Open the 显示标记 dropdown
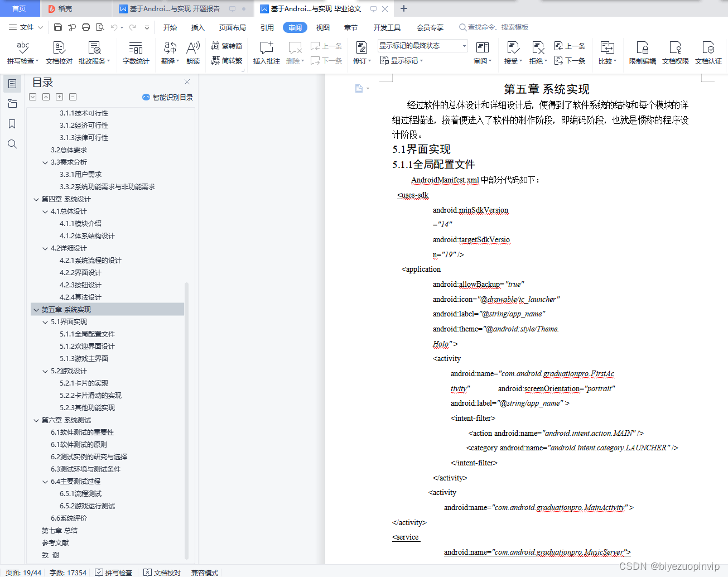The height and width of the screenshot is (577, 728). [402, 60]
